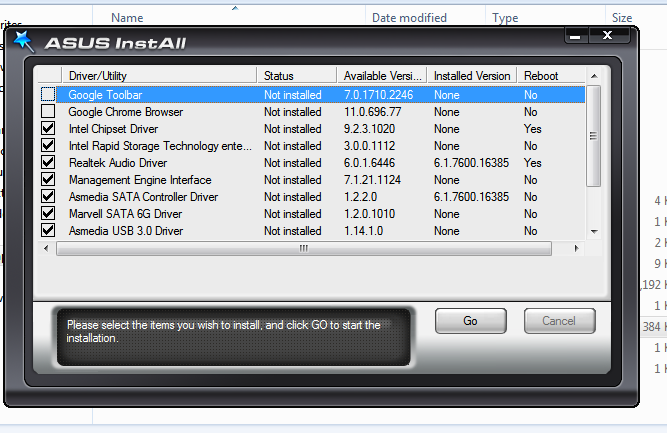Click Not installed status of Marvell SATA 6G
This screenshot has height=433, width=667.
(x=293, y=214)
